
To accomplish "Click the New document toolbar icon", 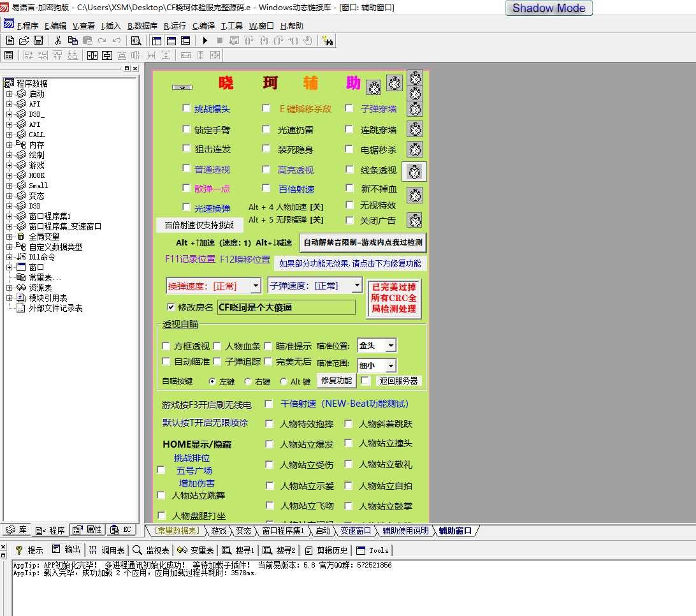I will (x=10, y=40).
